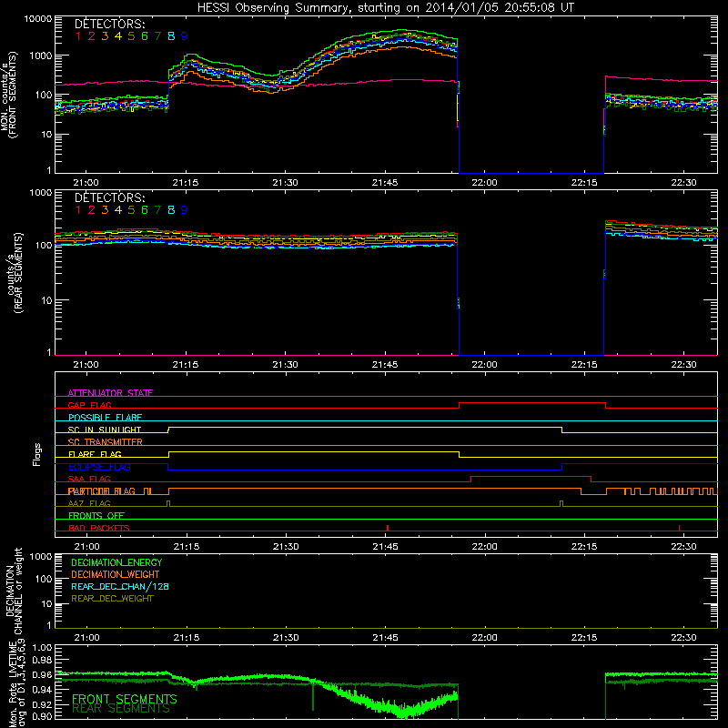This screenshot has height=728, width=728.
Task: Click the REAR_DEC_WEIGHT legend entry
Action: [112, 599]
